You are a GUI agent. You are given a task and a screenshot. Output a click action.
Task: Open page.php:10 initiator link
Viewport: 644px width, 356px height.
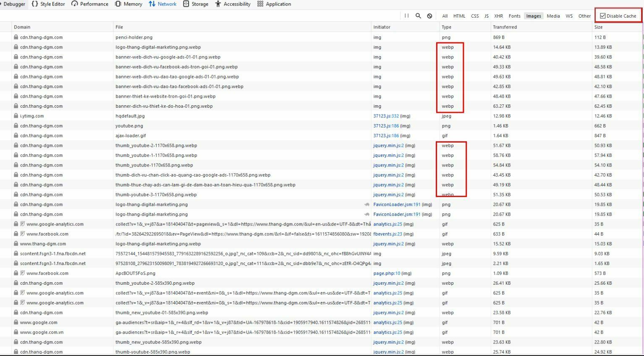tap(387, 273)
